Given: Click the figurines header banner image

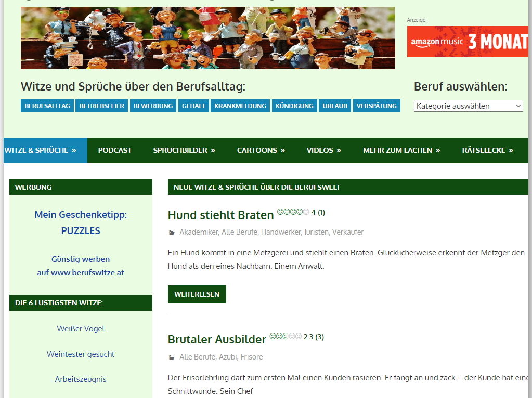Looking at the screenshot, I should click(208, 38).
